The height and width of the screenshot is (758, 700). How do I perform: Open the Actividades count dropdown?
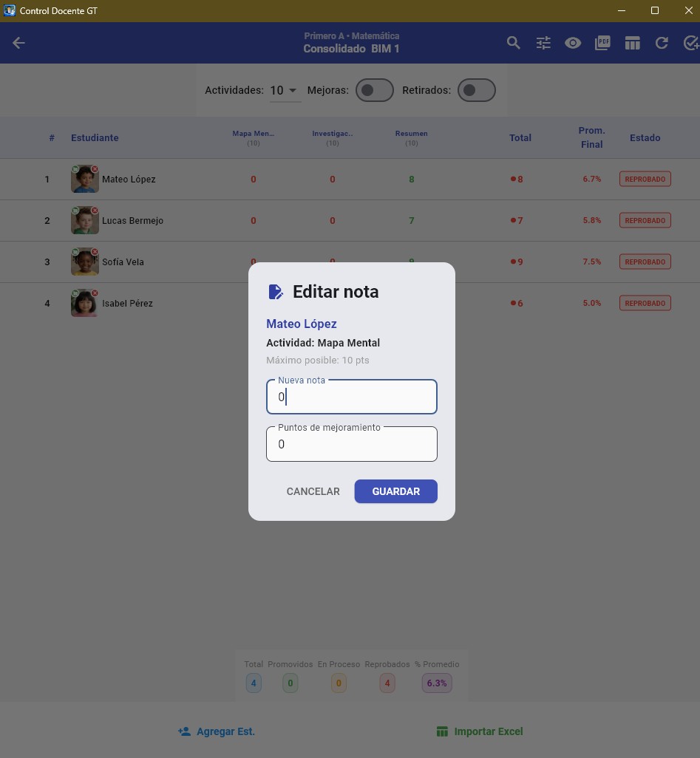(285, 90)
